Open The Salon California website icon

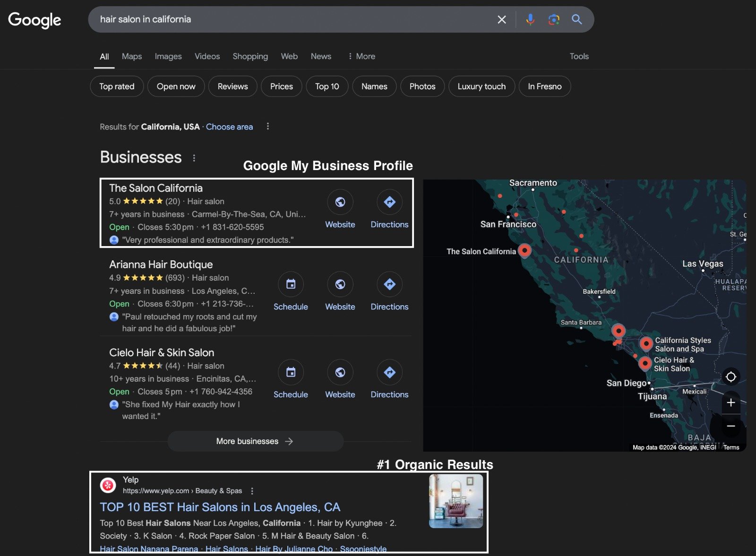(340, 202)
